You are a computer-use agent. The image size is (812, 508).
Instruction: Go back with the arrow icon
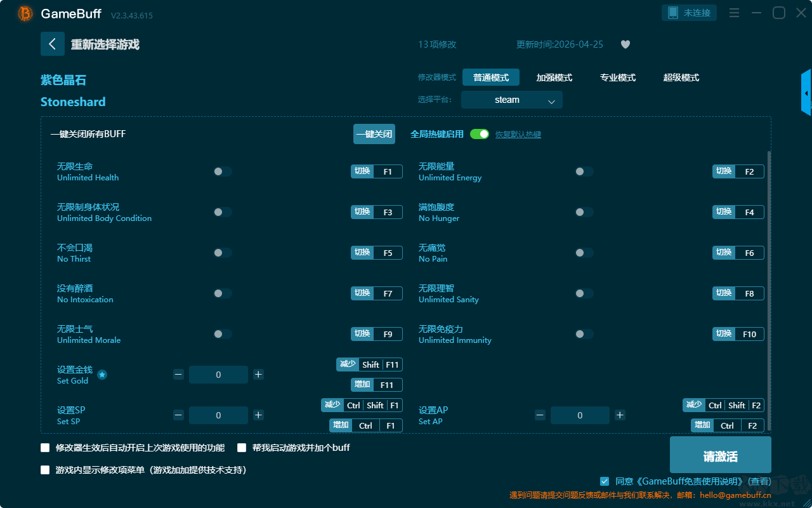click(53, 44)
